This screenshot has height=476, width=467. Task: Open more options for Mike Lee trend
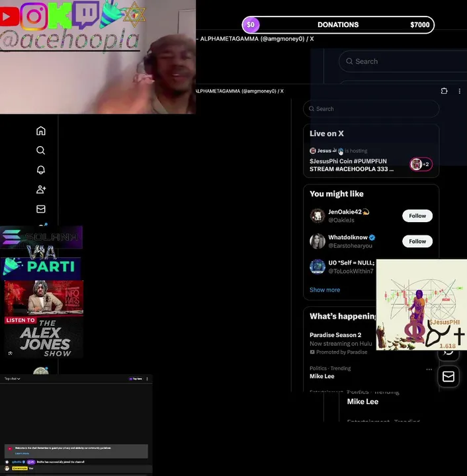tap(429, 369)
